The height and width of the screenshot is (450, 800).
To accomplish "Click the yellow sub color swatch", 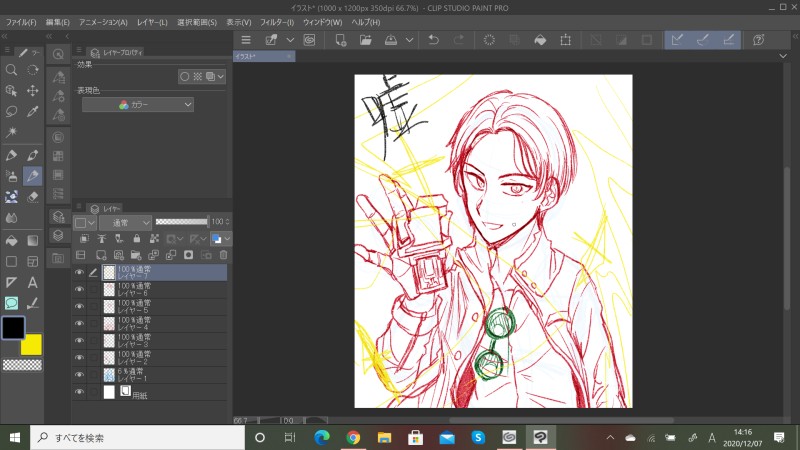I will [32, 345].
